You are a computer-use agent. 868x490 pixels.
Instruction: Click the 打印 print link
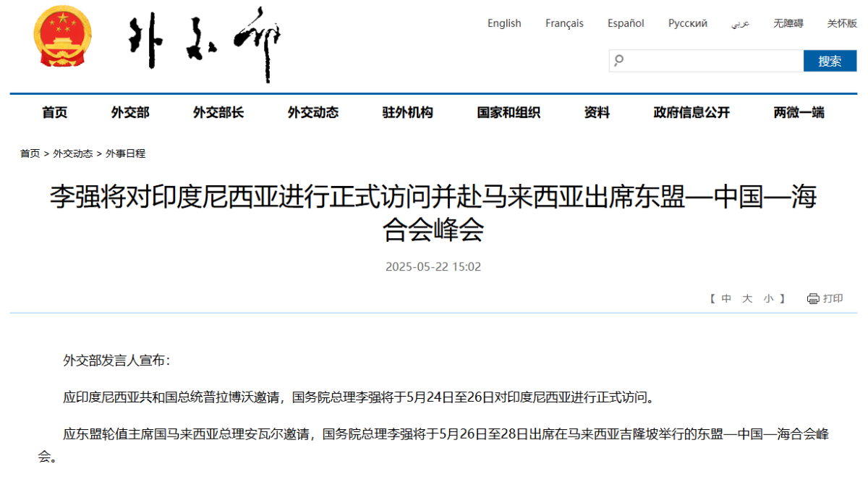click(833, 298)
